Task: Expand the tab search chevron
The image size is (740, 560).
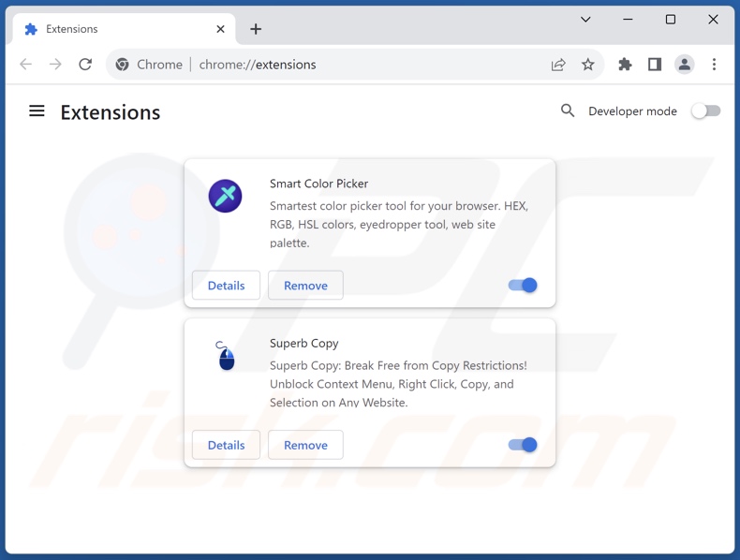Action: pyautogui.click(x=585, y=20)
